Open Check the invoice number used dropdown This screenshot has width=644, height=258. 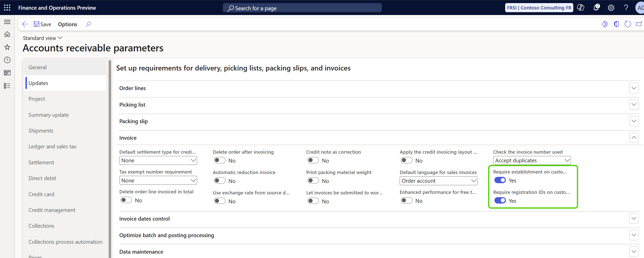point(532,161)
